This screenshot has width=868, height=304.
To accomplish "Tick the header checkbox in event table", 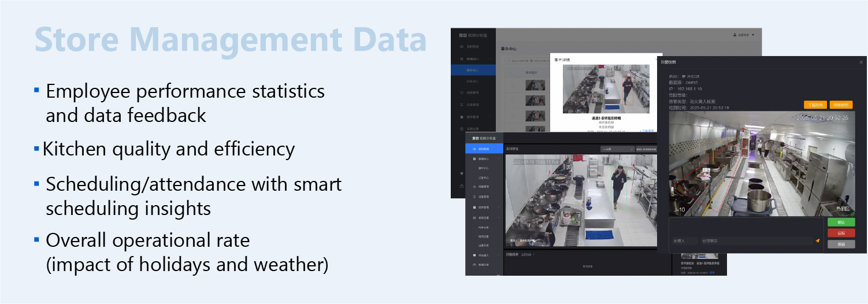I will tap(512, 73).
